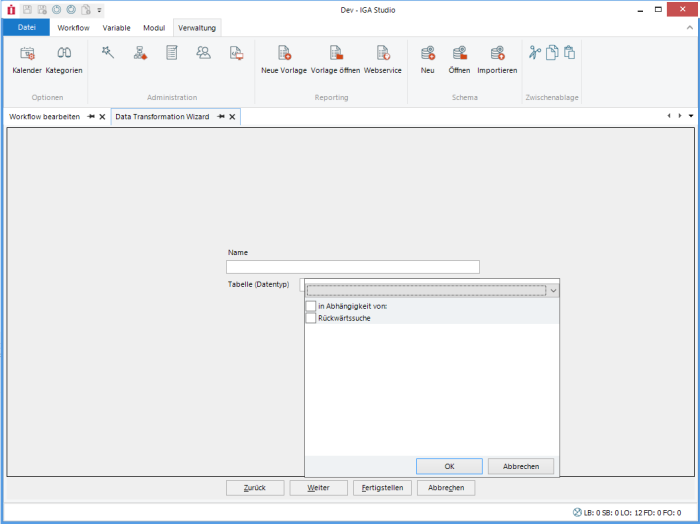Image resolution: width=700 pixels, height=524 pixels.
Task: Click Vorlage öffnen in Reporting
Action: (x=335, y=58)
